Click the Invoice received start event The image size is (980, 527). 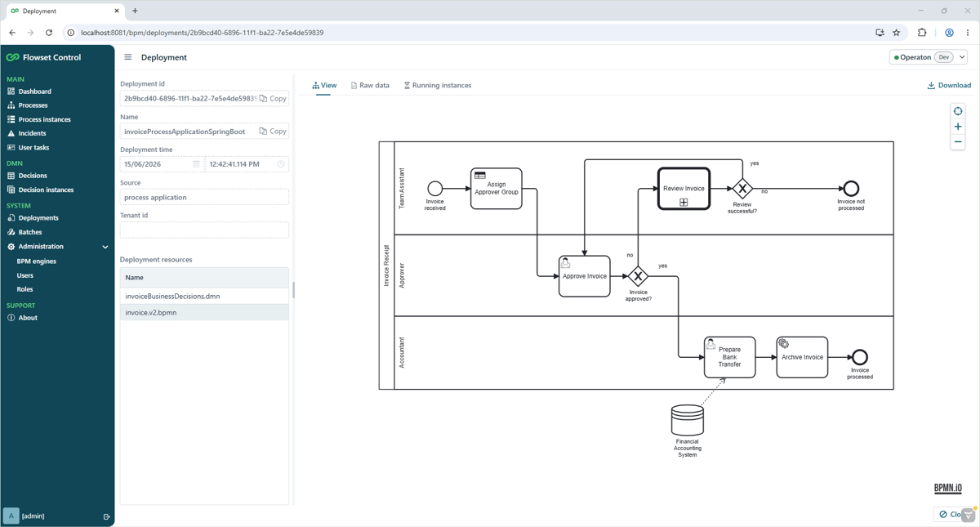pos(435,189)
